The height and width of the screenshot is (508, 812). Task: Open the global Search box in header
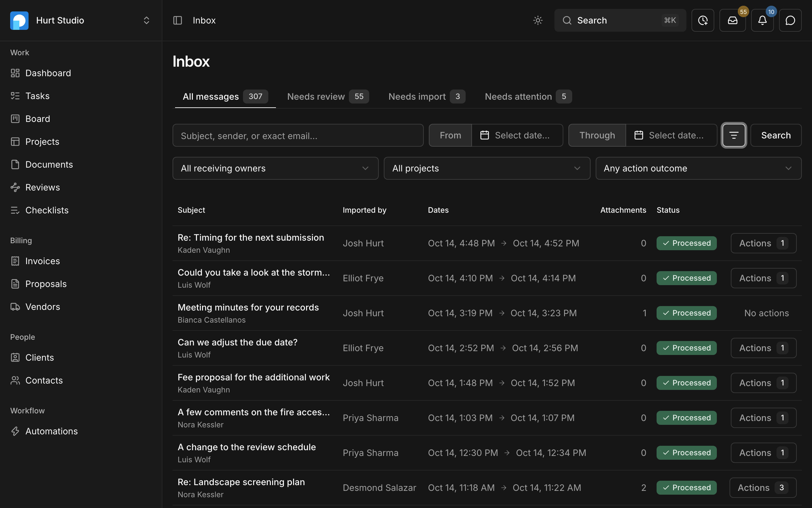point(620,21)
